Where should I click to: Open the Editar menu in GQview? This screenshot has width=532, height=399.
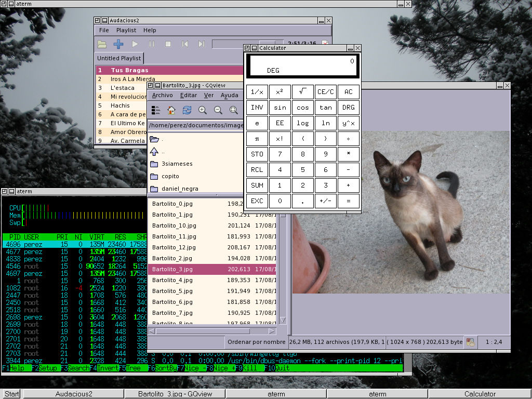tap(188, 96)
